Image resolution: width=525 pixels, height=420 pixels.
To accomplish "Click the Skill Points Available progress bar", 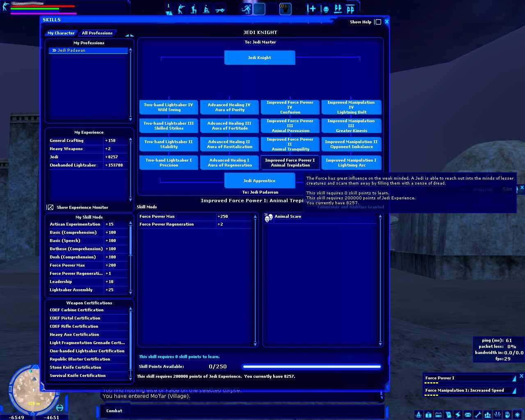I will (312, 367).
